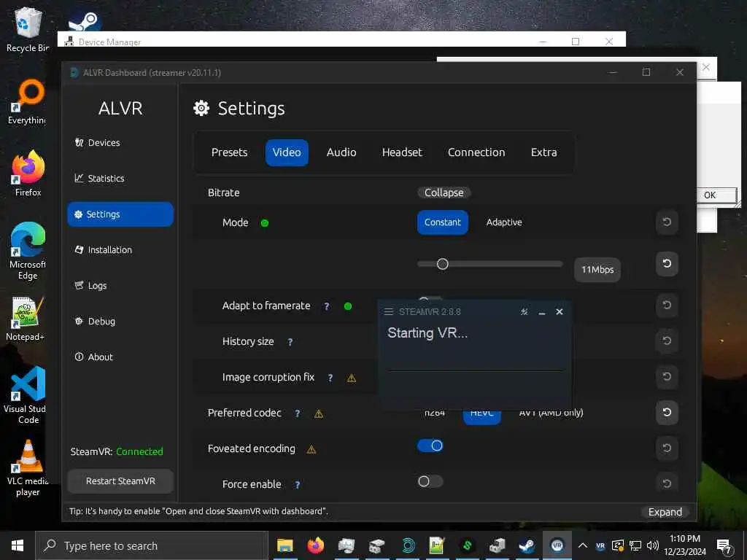Open the Logs page in ALVR sidebar
747x560 pixels.
coord(91,285)
